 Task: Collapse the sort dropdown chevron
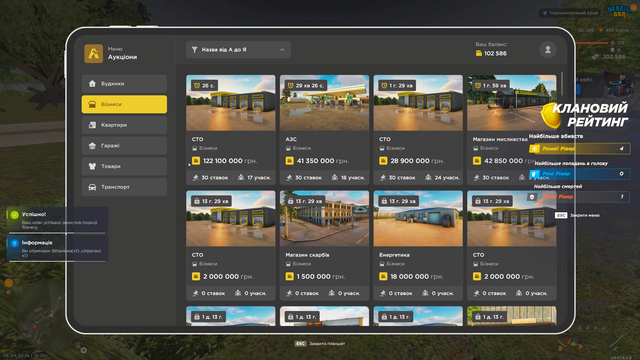pyautogui.click(x=282, y=50)
